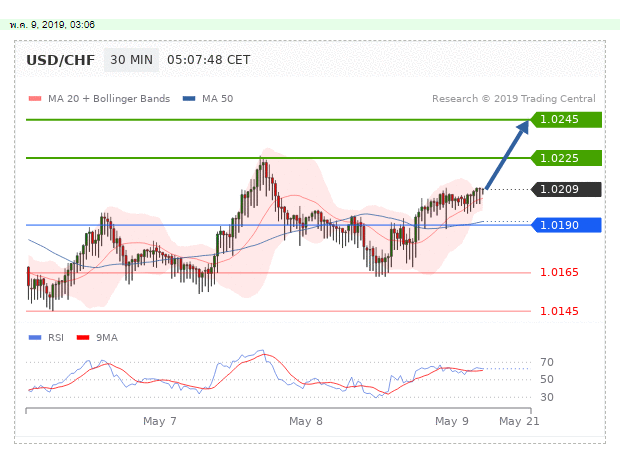Click the 05:07:48 CET timestamp
The width and height of the screenshot is (620, 452).
(209, 60)
